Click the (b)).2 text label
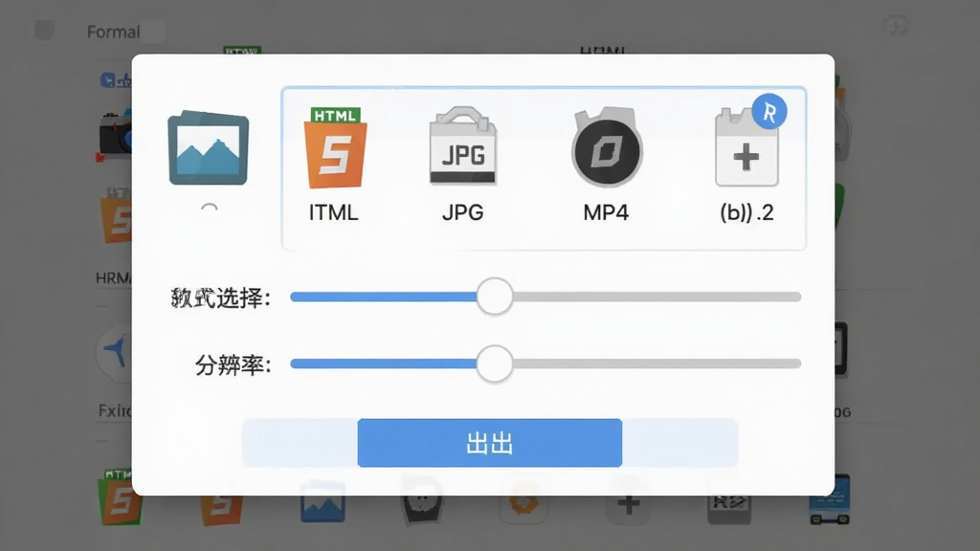This screenshot has width=980, height=551. point(746,213)
